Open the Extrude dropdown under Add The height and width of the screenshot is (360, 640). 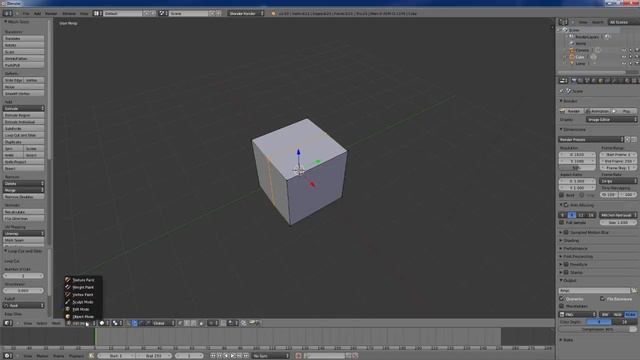point(24,109)
